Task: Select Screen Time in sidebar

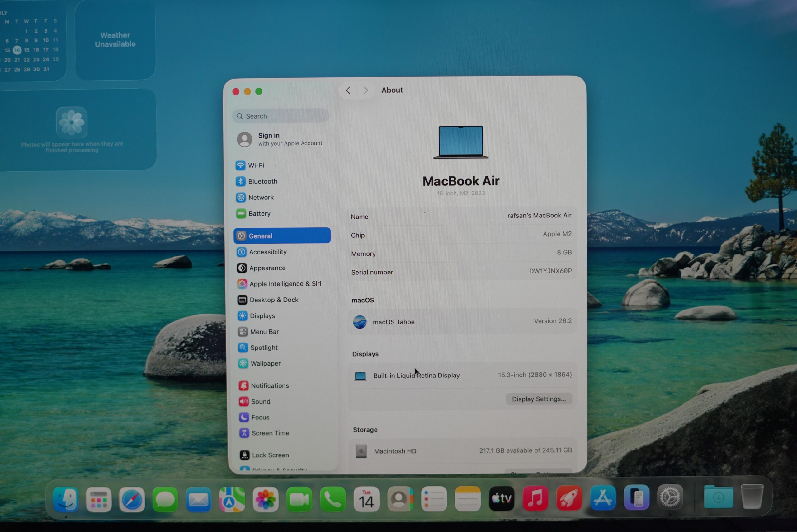Action: (285, 433)
